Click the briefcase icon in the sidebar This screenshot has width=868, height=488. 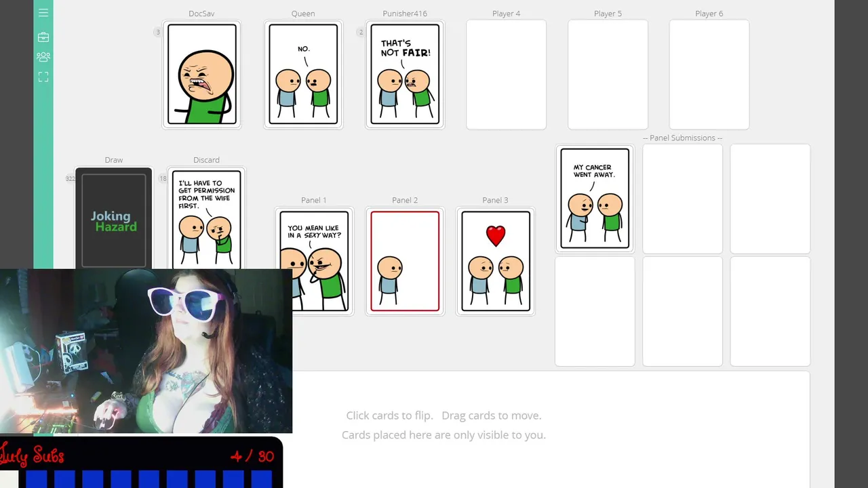coord(43,37)
